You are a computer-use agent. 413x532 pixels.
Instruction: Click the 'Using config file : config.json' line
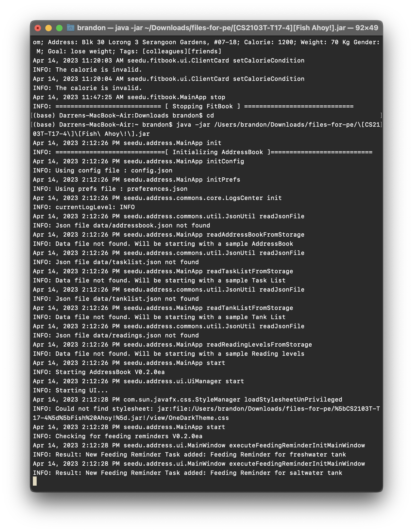coord(103,170)
